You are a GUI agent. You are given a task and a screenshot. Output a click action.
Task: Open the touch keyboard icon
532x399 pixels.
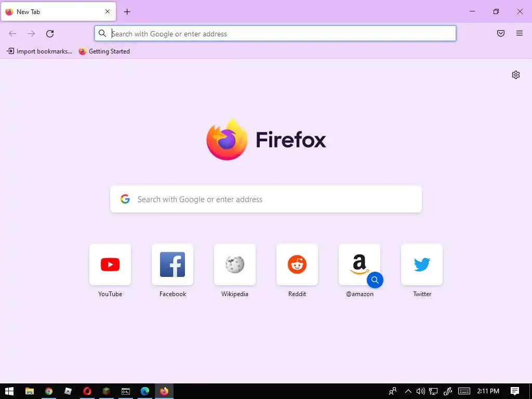click(x=464, y=391)
